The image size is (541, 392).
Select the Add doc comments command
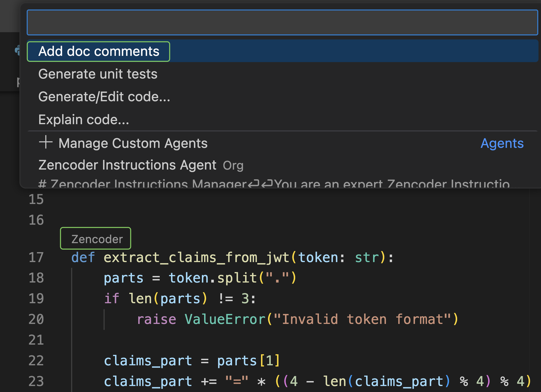coord(282,51)
